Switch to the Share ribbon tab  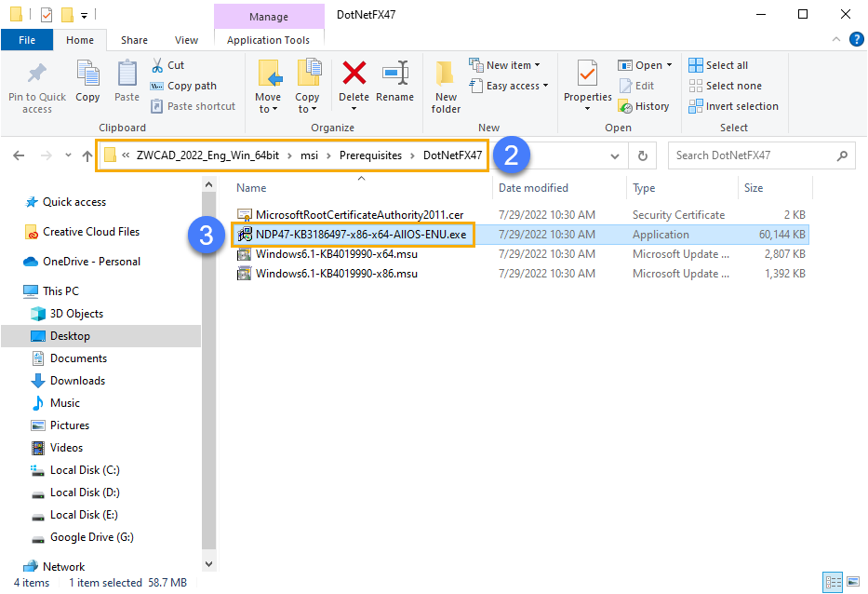[x=134, y=40]
